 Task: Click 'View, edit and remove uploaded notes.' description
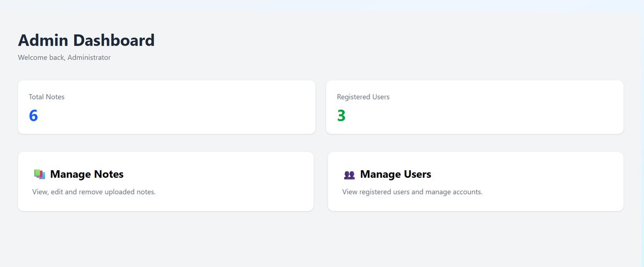94,192
